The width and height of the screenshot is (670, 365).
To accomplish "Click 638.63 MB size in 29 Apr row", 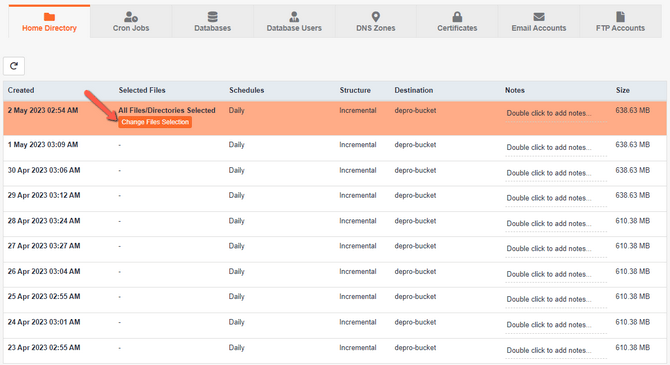I will pos(632,195).
